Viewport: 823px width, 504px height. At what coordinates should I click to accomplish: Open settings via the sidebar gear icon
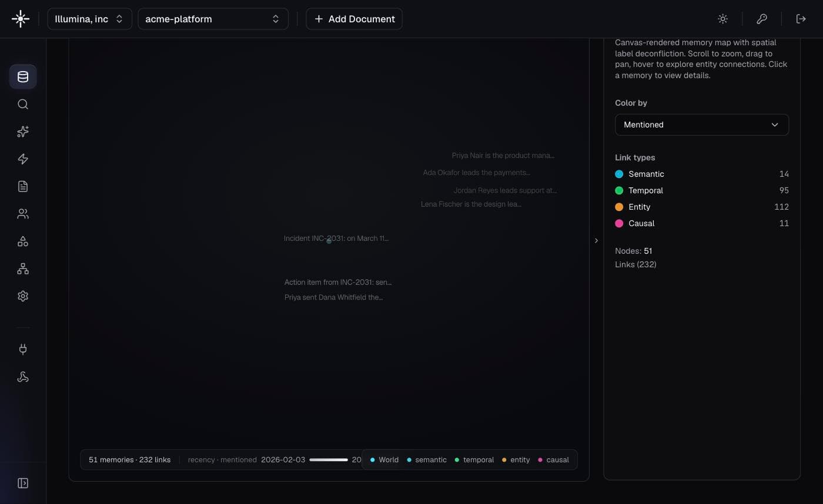pyautogui.click(x=23, y=296)
